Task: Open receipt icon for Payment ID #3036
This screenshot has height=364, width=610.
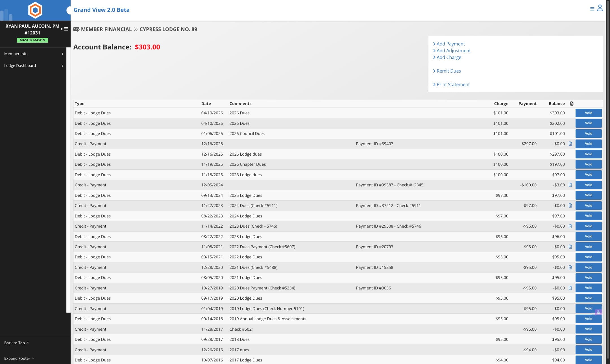Action: pyautogui.click(x=570, y=288)
